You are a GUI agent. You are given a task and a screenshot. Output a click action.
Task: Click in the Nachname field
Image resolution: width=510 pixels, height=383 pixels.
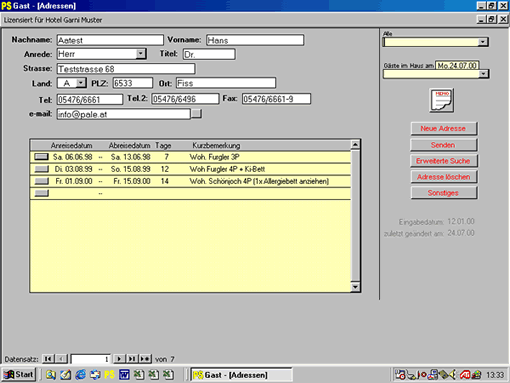point(110,40)
